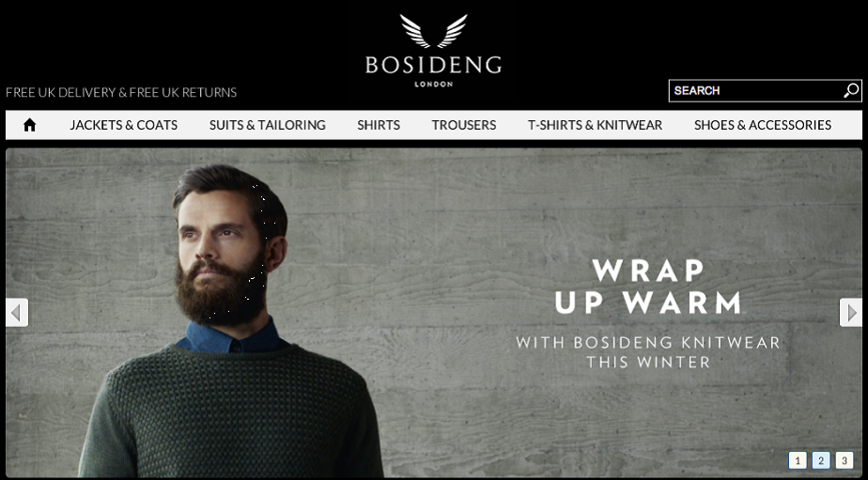Click the home icon in navigation bar
The width and height of the screenshot is (868, 480).
pyautogui.click(x=29, y=125)
